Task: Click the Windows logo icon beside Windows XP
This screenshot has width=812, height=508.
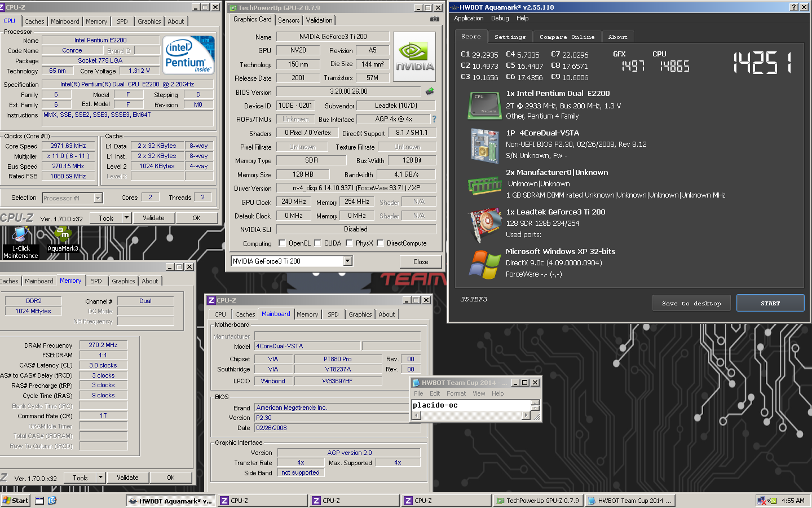Action: click(x=484, y=264)
